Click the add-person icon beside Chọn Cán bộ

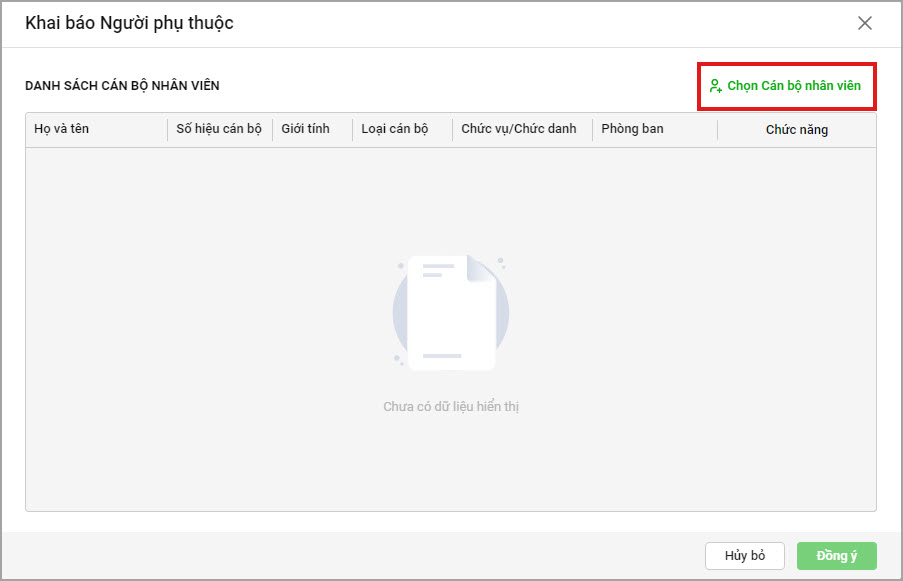[x=715, y=86]
